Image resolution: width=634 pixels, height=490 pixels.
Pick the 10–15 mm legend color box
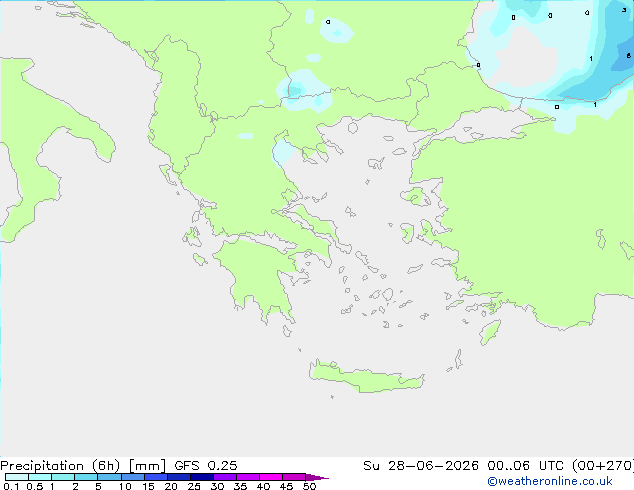point(133,477)
